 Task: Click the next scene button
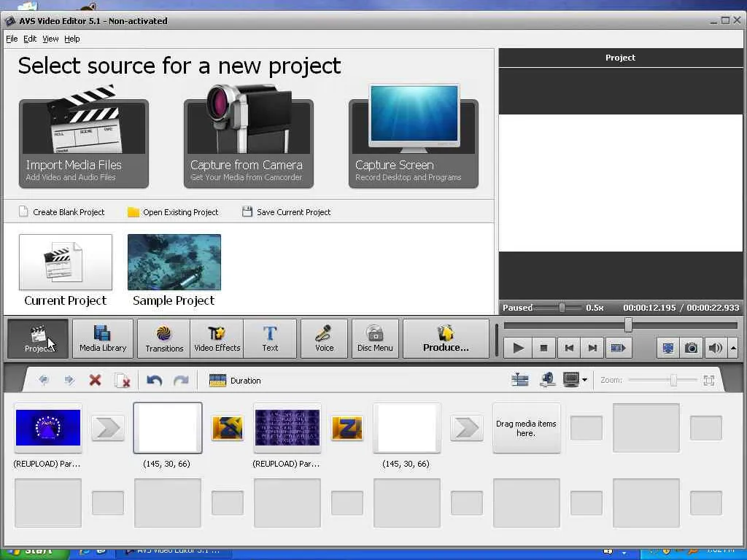point(618,348)
